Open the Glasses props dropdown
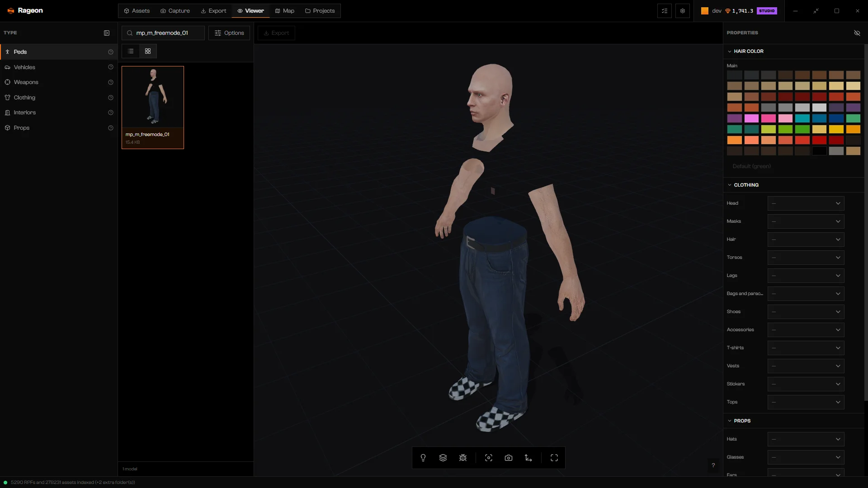 click(x=806, y=457)
